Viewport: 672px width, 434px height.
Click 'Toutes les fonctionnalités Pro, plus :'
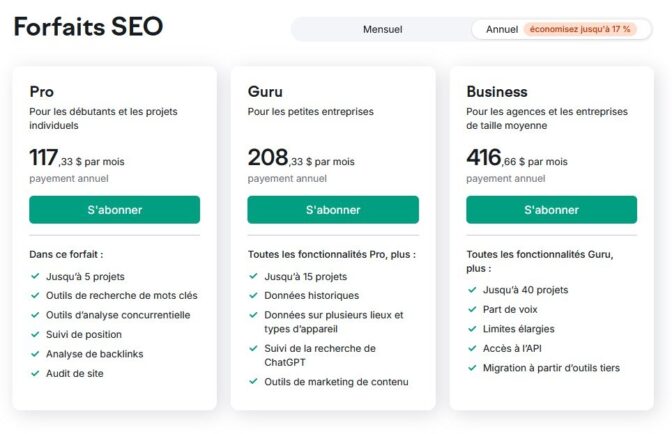pos(332,254)
